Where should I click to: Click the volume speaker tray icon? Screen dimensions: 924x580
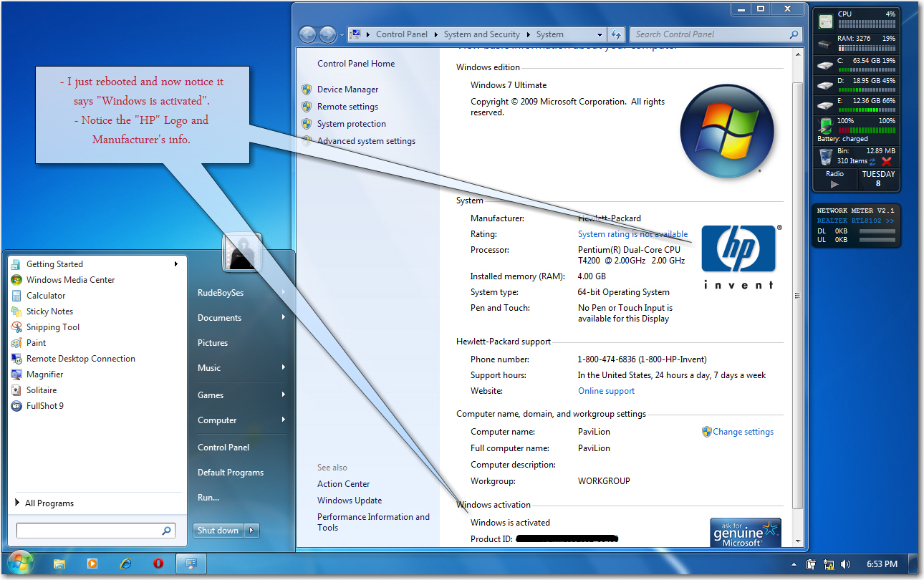[845, 564]
